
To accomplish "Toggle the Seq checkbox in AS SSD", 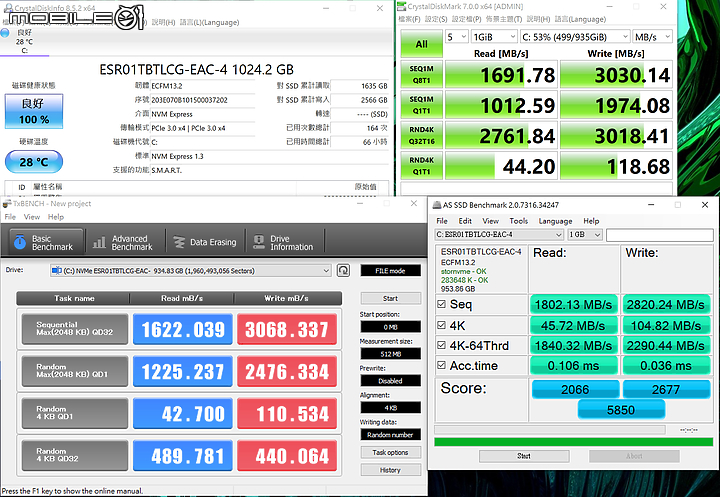I will 441,304.
